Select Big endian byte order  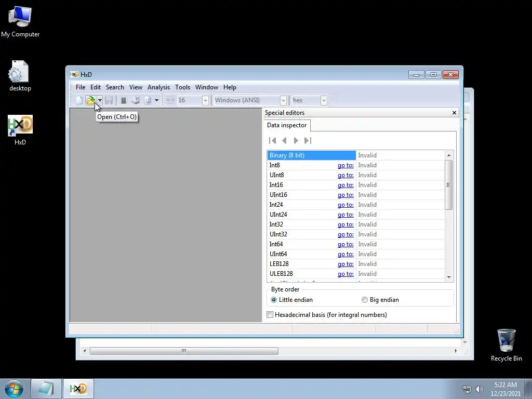tap(380, 300)
